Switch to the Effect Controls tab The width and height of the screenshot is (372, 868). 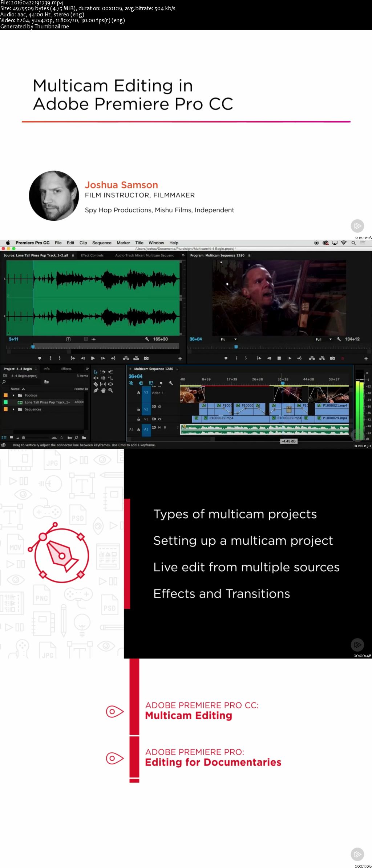click(92, 255)
